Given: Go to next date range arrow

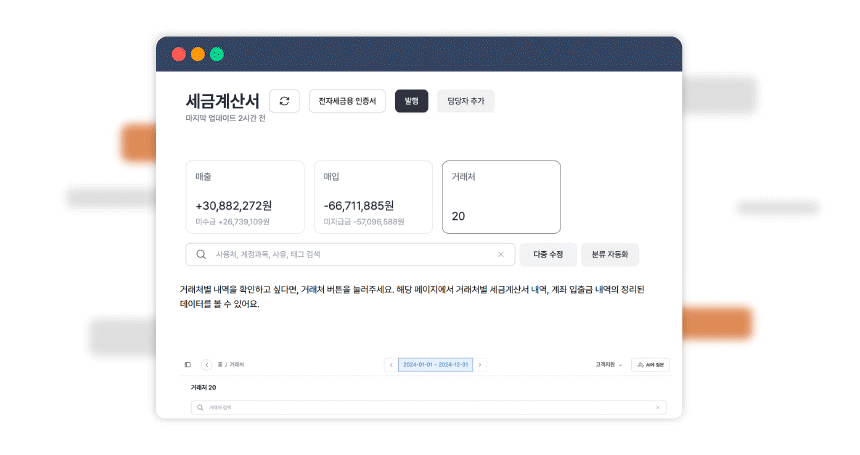Looking at the screenshot, I should click(480, 365).
